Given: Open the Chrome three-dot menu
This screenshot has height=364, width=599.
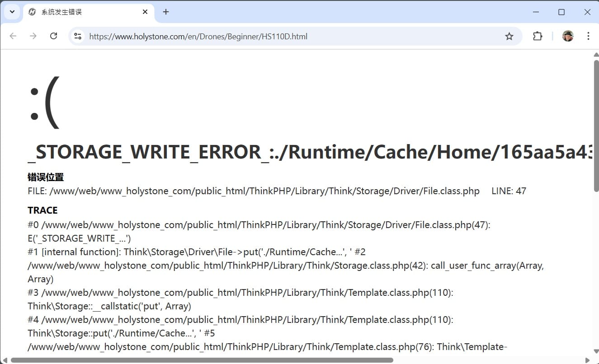Looking at the screenshot, I should 588,36.
